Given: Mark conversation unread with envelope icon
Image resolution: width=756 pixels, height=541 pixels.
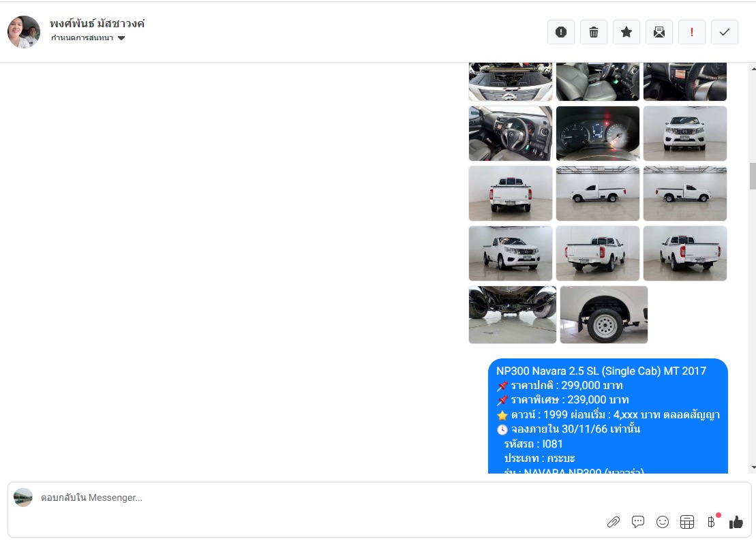Looking at the screenshot, I should click(x=659, y=32).
